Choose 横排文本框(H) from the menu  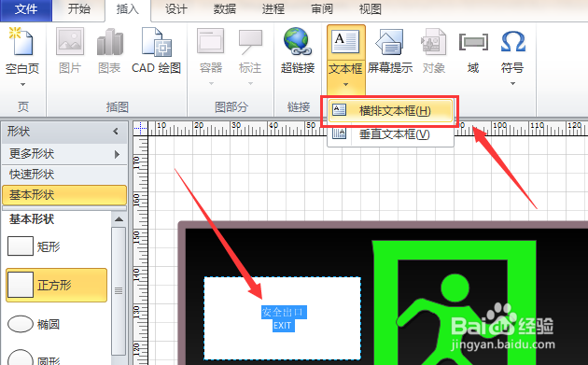pos(390,111)
